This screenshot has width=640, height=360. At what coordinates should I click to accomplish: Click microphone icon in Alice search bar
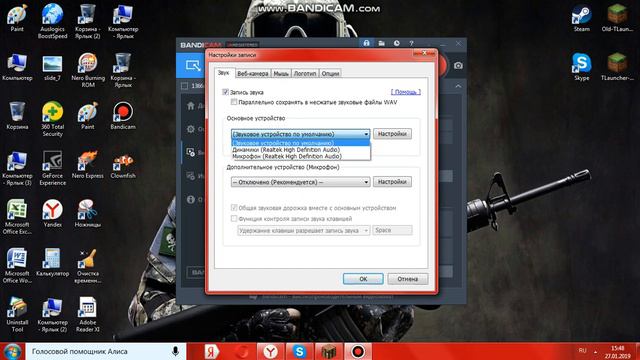coord(176,351)
